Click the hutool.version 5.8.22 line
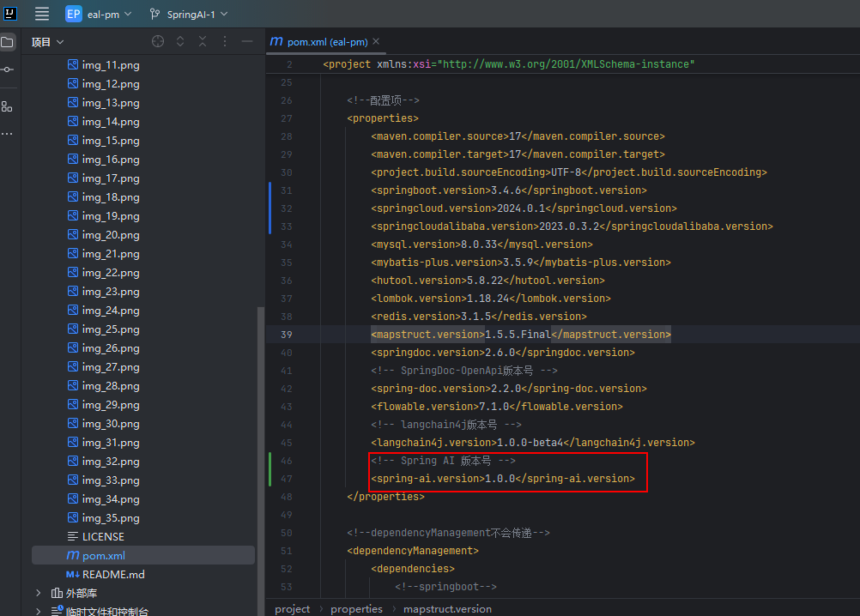 click(x=488, y=281)
